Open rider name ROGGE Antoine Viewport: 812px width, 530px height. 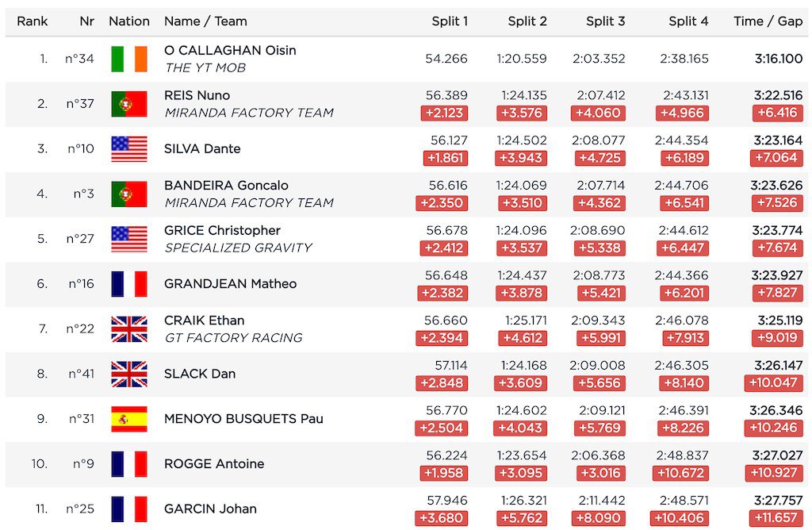214,463
